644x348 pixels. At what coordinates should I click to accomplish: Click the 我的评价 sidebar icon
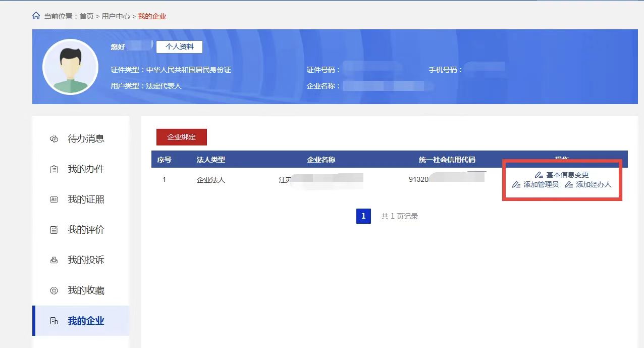pyautogui.click(x=54, y=230)
